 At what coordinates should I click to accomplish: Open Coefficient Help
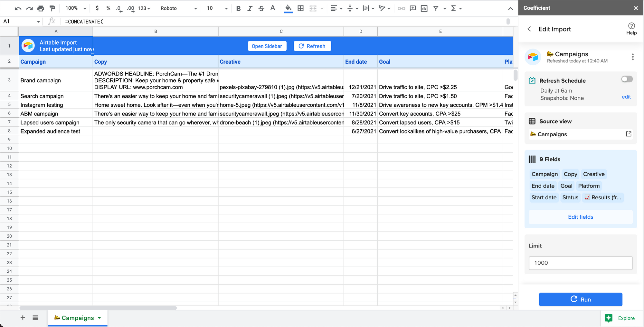(x=631, y=29)
